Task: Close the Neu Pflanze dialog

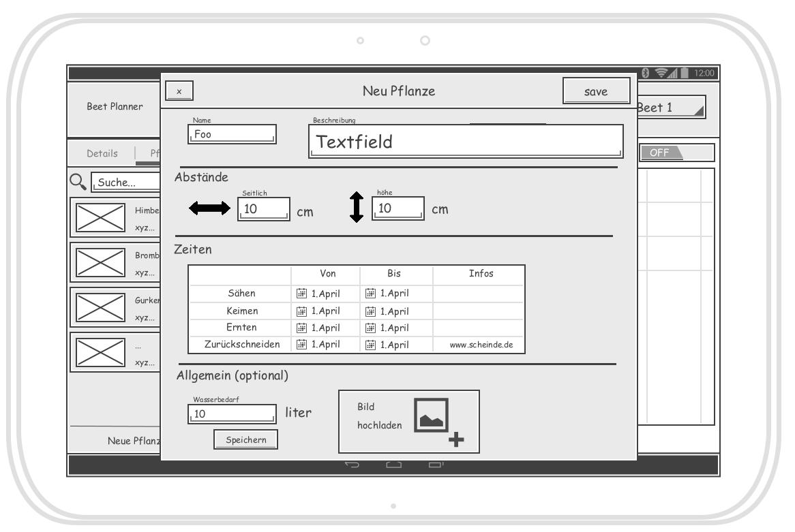Action: point(179,91)
